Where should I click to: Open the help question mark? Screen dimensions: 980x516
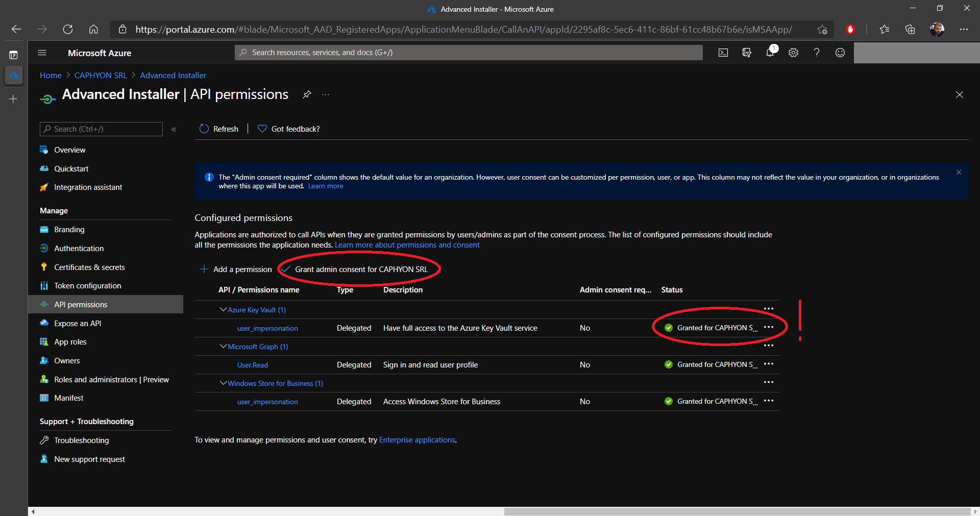click(817, 53)
